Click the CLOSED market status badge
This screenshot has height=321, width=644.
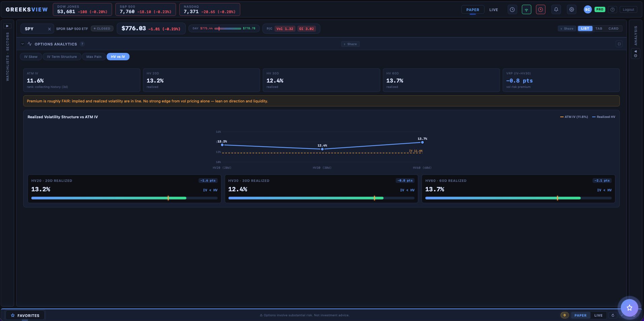tap(102, 29)
